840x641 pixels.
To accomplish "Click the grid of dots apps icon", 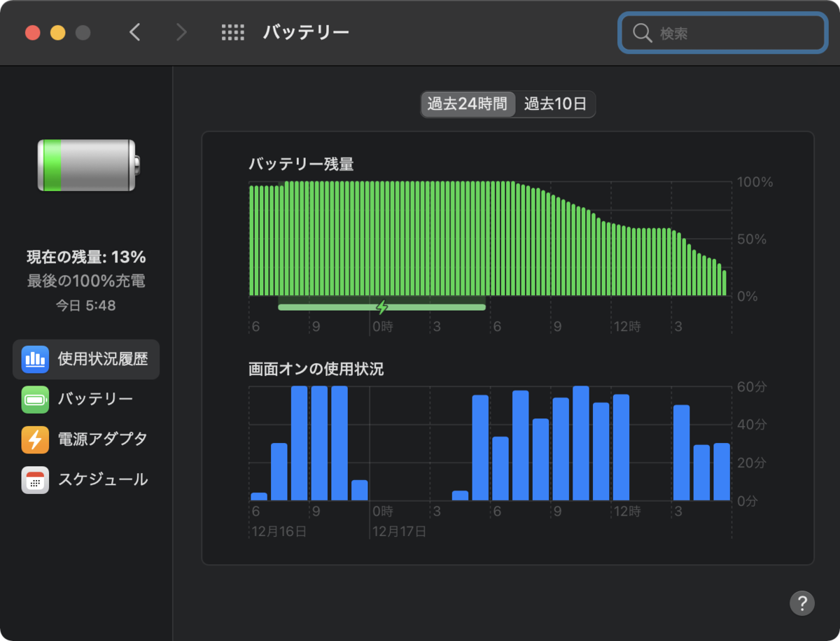I will [232, 31].
